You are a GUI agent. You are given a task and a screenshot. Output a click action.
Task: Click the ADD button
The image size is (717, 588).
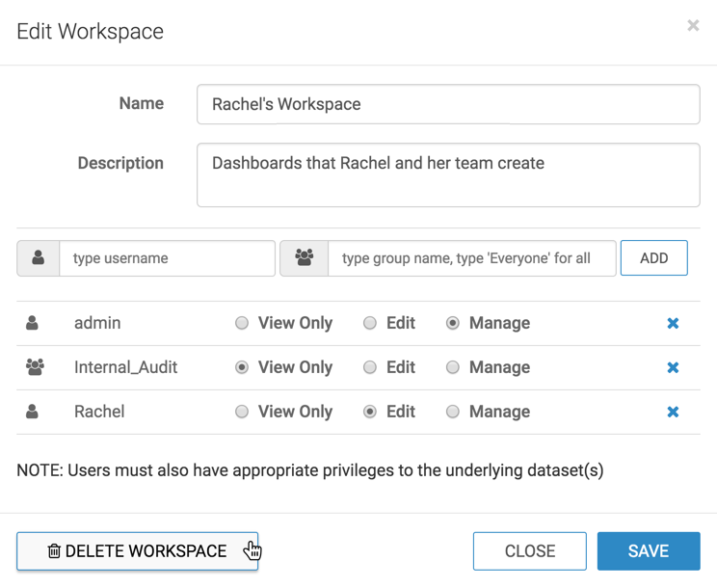pos(653,258)
